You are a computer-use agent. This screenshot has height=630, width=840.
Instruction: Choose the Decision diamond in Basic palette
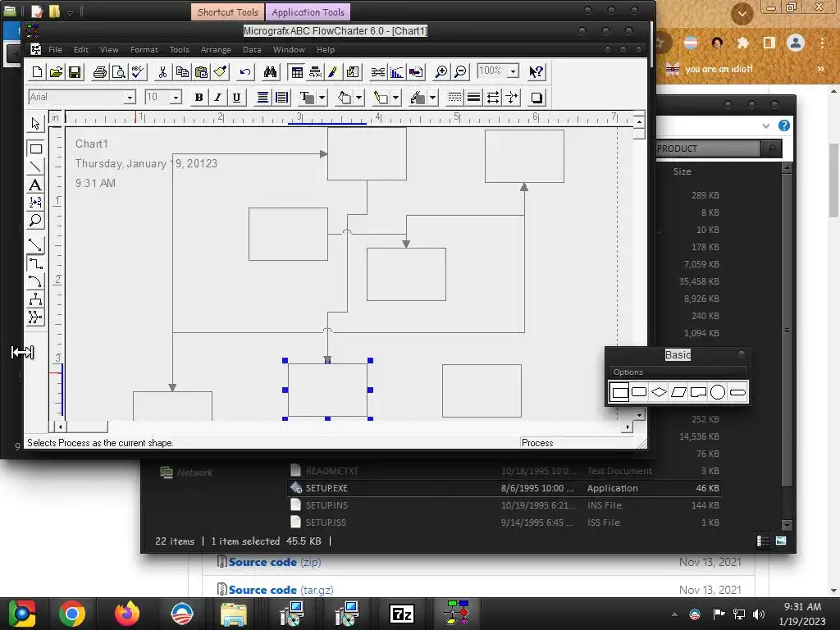pyautogui.click(x=659, y=392)
